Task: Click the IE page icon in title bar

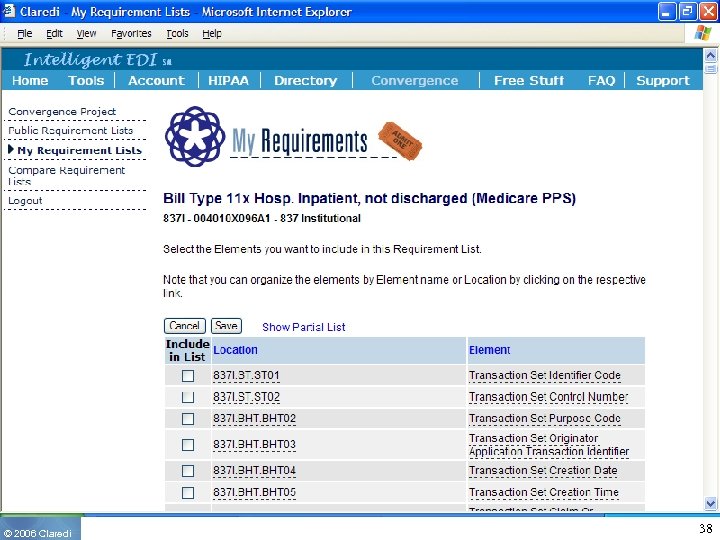Action: tap(9, 11)
